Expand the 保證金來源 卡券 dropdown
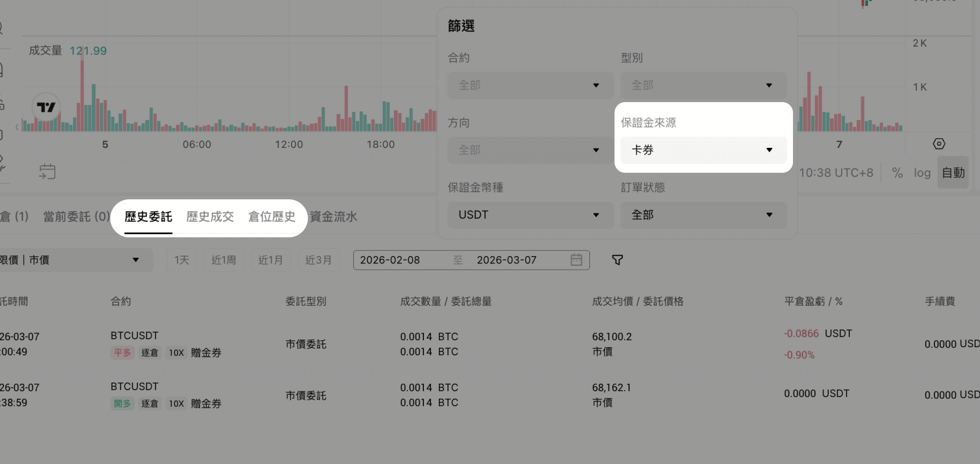This screenshot has width=980, height=464. click(703, 150)
